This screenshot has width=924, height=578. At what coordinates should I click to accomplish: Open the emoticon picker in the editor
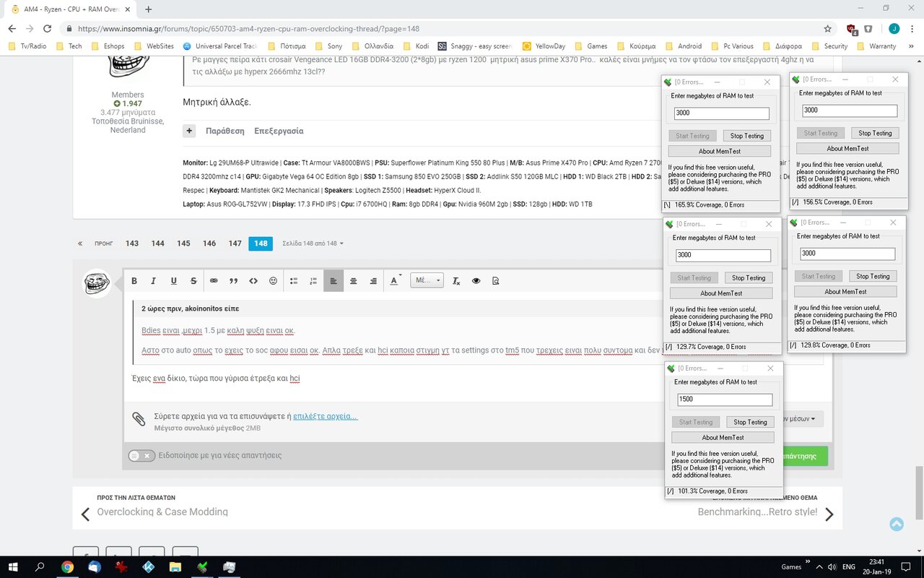(273, 281)
